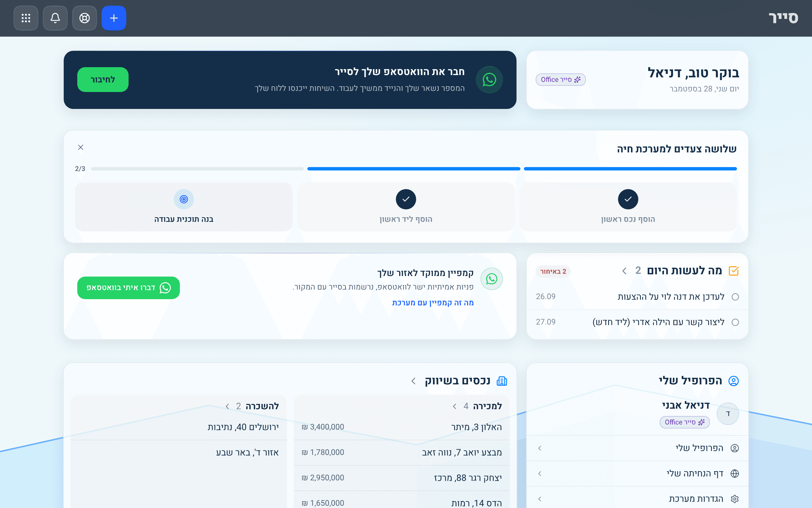Click the unfilled third progress bar segment
The width and height of the screenshot is (812, 508).
coord(197,169)
